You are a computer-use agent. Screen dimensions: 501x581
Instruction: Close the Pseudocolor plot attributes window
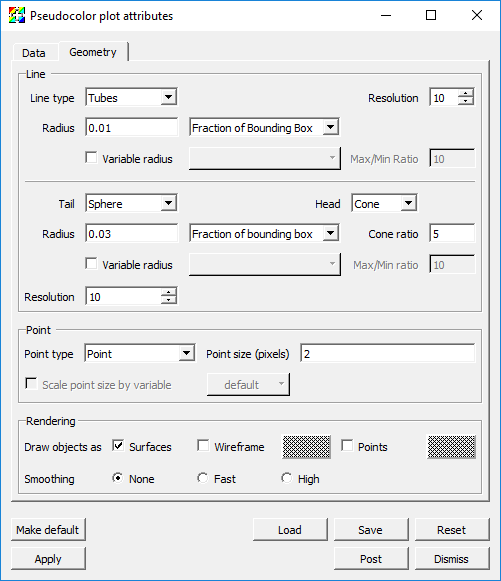[477, 16]
